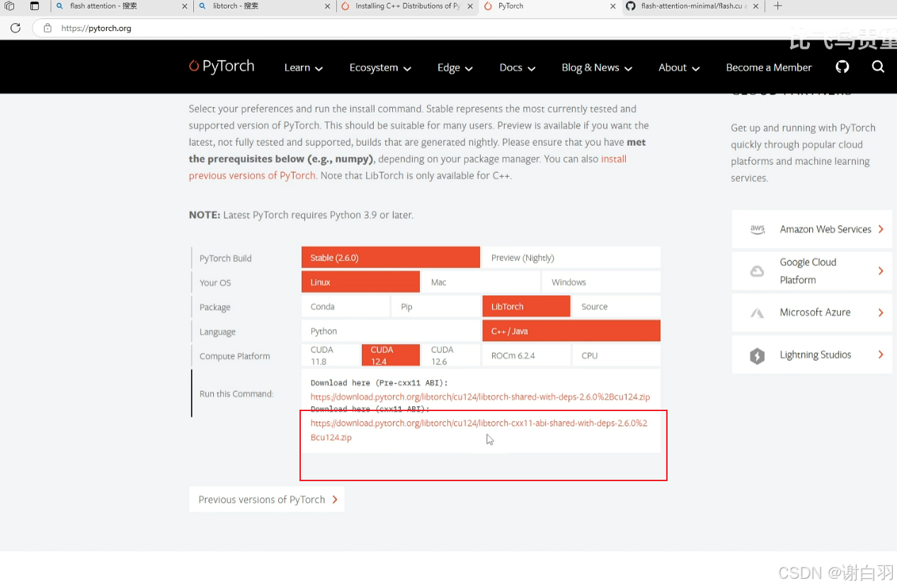This screenshot has height=588, width=897.
Task: Open the PyTorch GitHub icon in navbar
Action: coord(842,67)
